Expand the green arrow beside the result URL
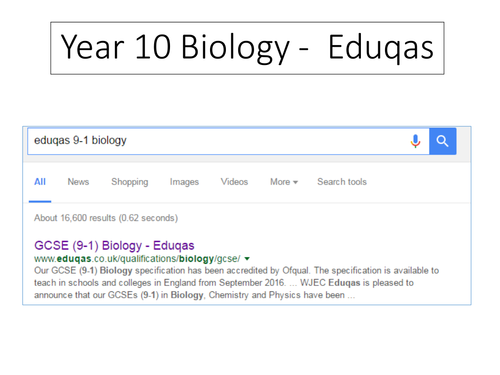The width and height of the screenshot is (500, 375). [247, 259]
